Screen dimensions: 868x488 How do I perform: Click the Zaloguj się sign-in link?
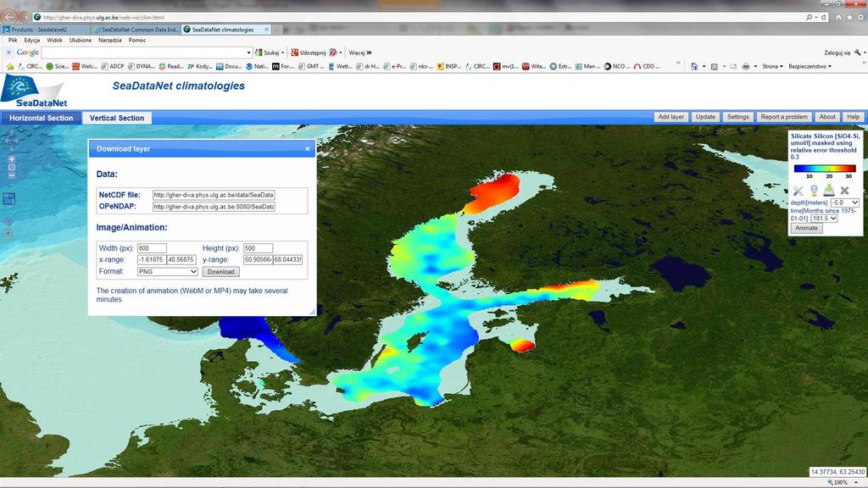[837, 53]
